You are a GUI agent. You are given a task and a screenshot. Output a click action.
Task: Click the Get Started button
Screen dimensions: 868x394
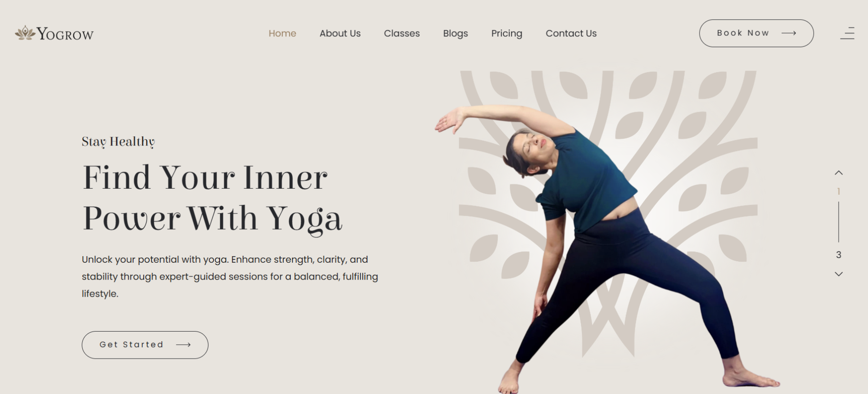[145, 345]
